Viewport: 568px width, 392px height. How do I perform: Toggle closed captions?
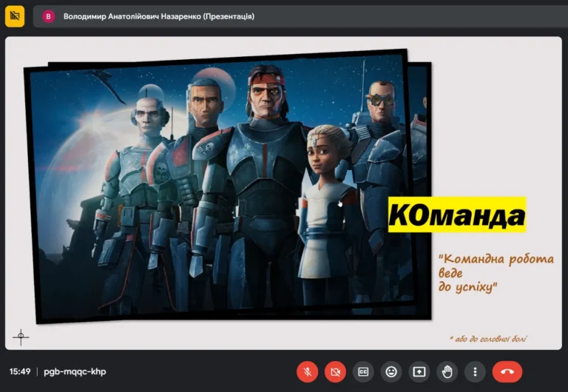click(363, 372)
